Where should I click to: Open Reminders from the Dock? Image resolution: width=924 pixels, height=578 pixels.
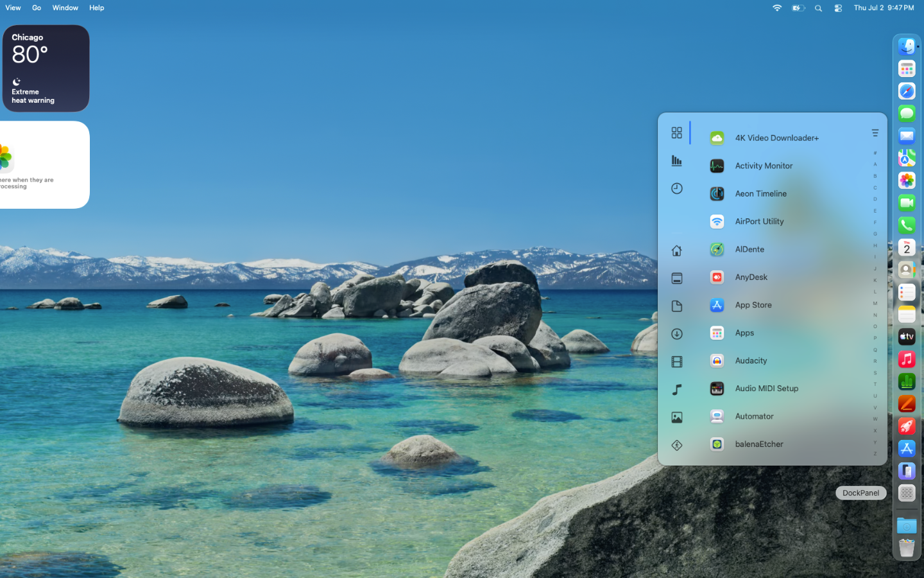907,292
